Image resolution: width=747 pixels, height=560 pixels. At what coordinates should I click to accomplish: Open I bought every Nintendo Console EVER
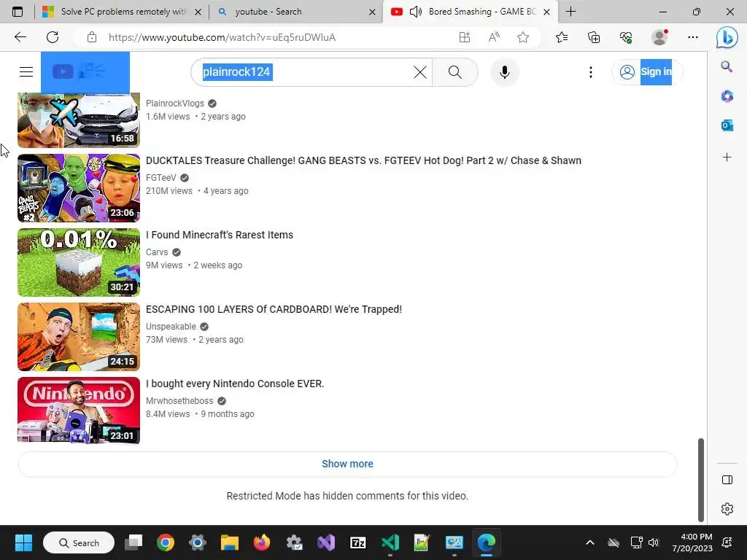point(235,384)
